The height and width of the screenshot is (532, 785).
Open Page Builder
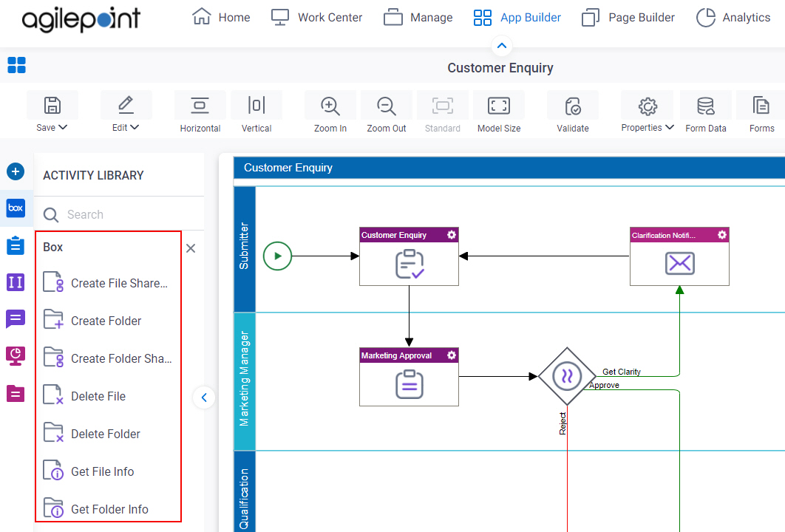point(628,17)
